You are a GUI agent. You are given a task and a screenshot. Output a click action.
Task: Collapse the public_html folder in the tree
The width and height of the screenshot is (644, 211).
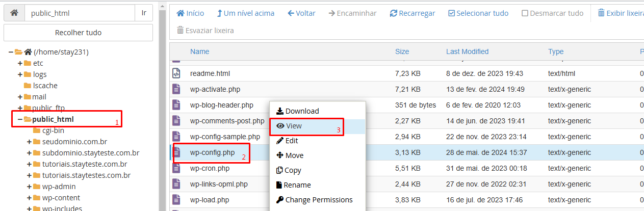click(20, 119)
